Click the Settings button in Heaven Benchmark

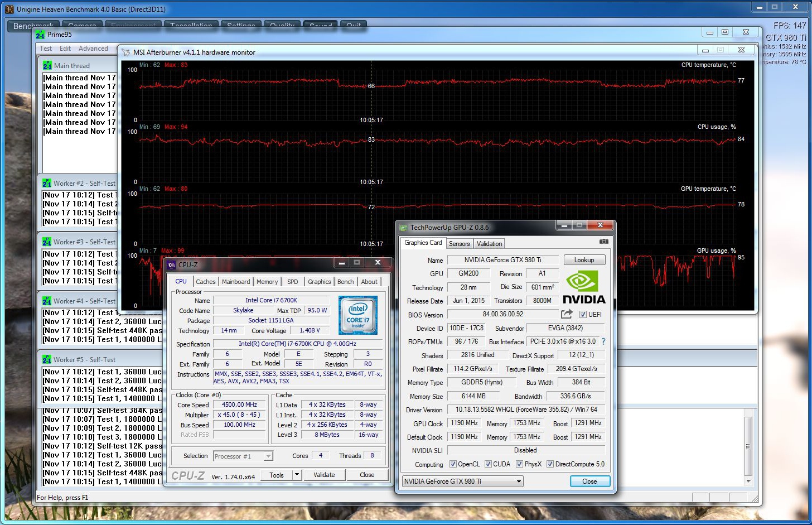[x=241, y=26]
